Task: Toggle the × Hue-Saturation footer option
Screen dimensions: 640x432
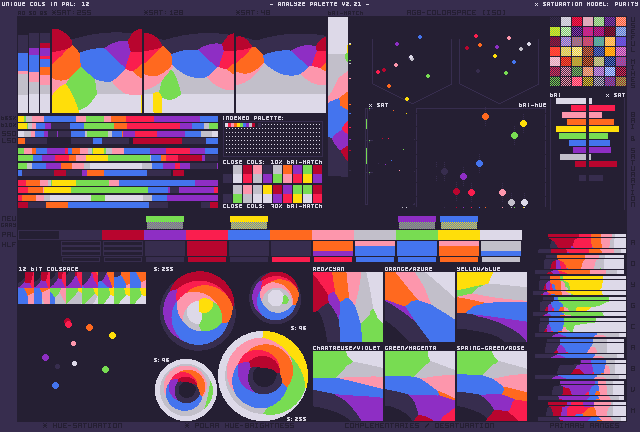Action: click(82, 425)
